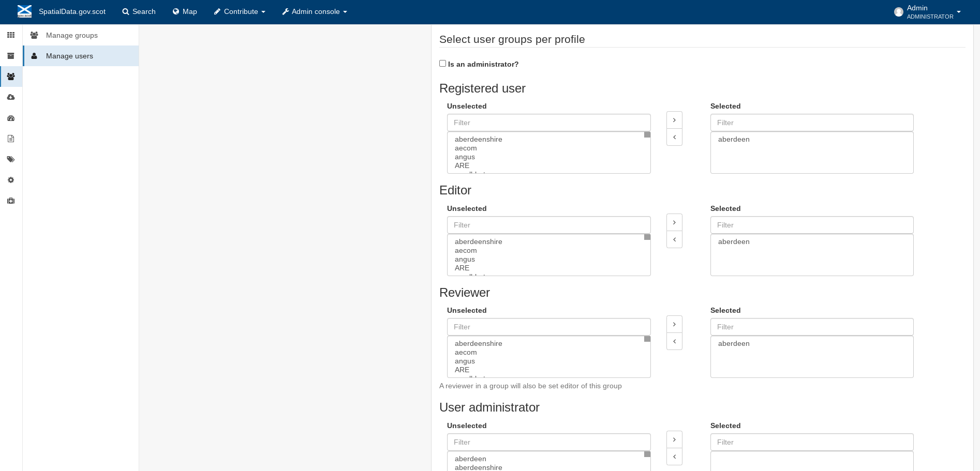This screenshot has width=980, height=471.
Task: Open the Search page link
Action: pos(139,11)
